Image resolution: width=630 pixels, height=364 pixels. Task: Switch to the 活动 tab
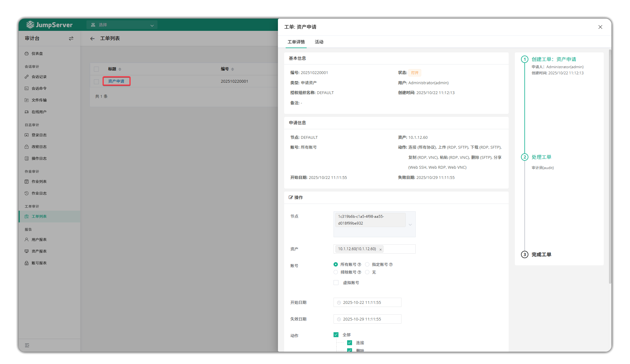tap(319, 42)
